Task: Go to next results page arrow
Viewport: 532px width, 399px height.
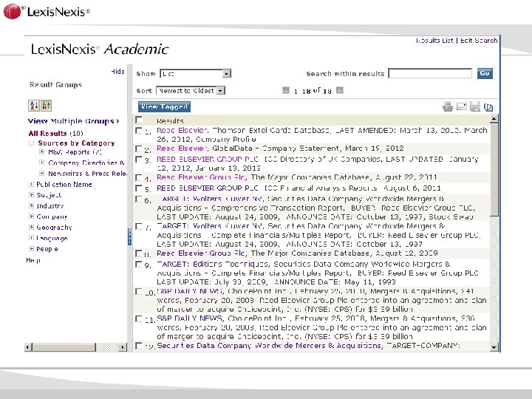Action: click(x=340, y=90)
